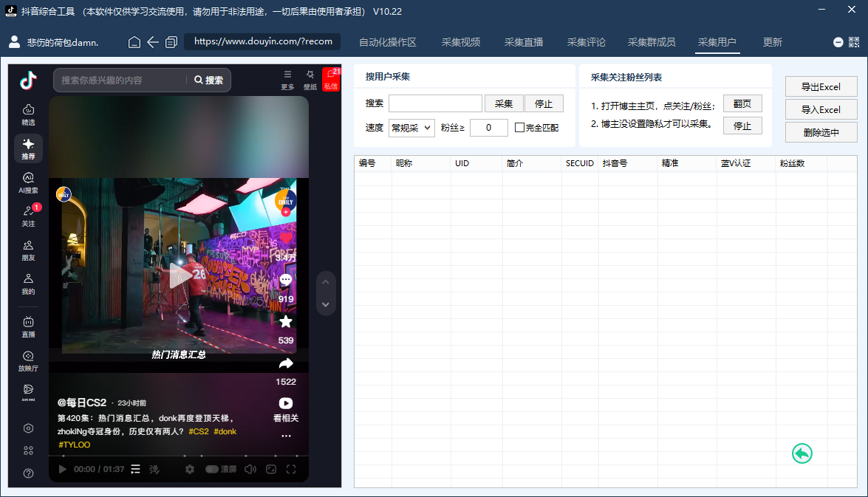This screenshot has height=497, width=868.
Task: Click the home icon in the browser toolbar
Action: 134,42
